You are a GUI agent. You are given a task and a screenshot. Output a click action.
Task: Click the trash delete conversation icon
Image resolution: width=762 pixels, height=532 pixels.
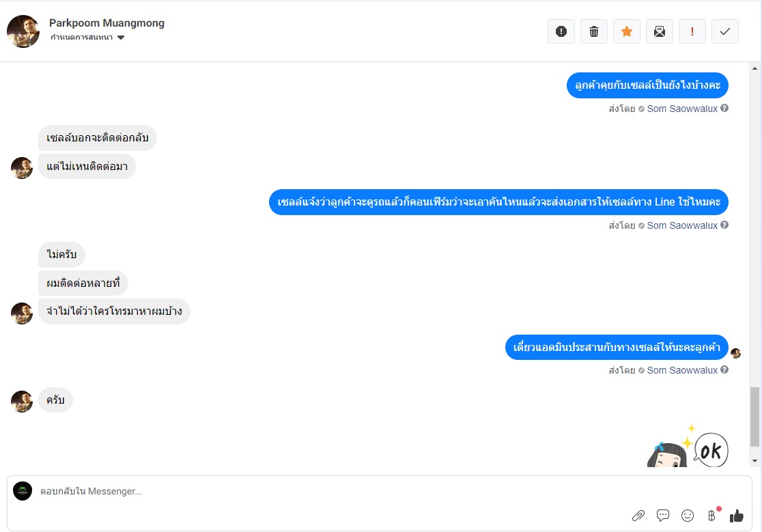pyautogui.click(x=594, y=31)
